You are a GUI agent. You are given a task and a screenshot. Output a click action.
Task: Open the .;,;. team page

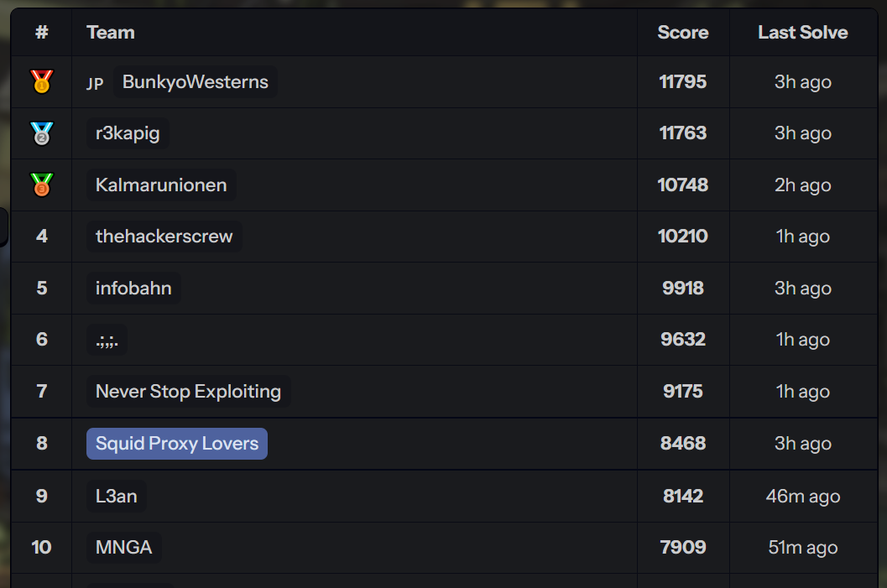107,340
